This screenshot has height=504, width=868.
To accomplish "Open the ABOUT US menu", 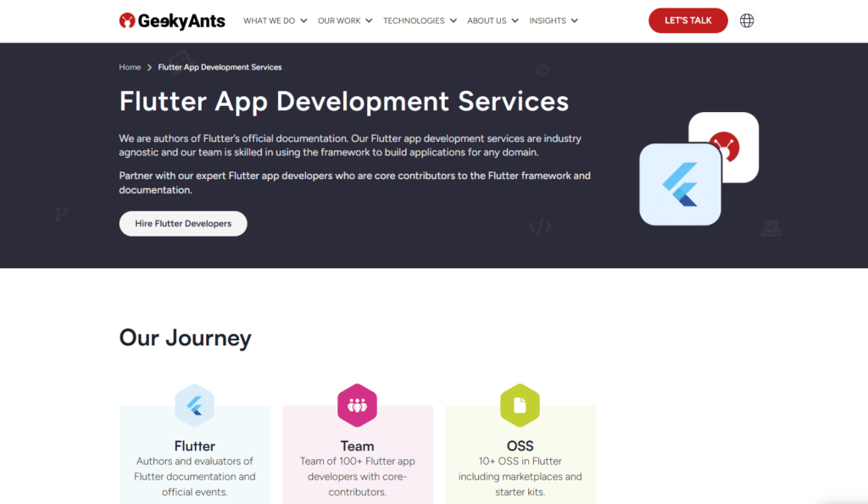I will point(492,21).
